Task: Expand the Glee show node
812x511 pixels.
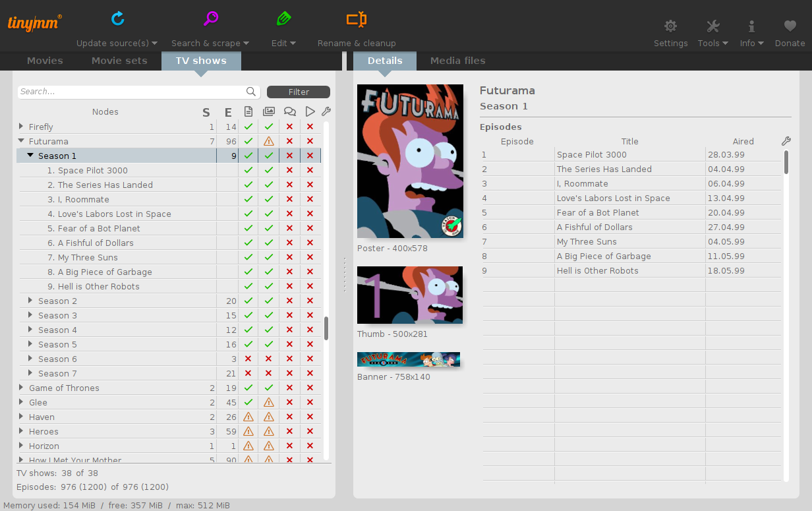Action: pos(21,402)
